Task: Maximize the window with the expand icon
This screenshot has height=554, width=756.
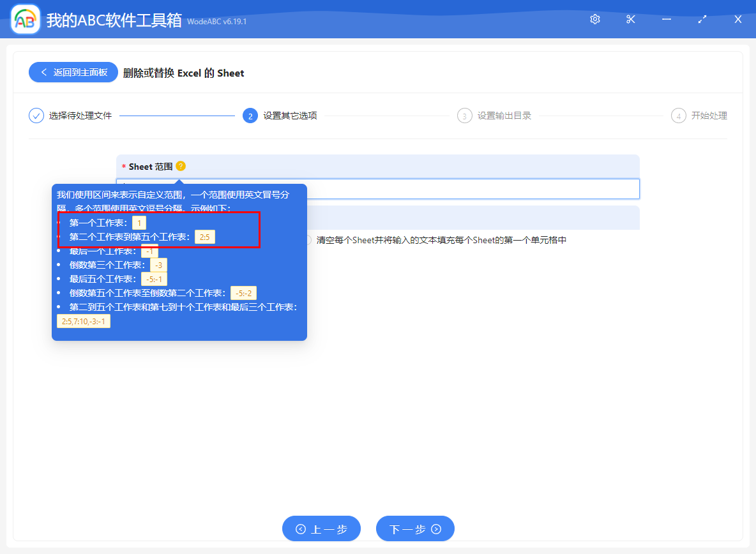Action: coord(702,19)
